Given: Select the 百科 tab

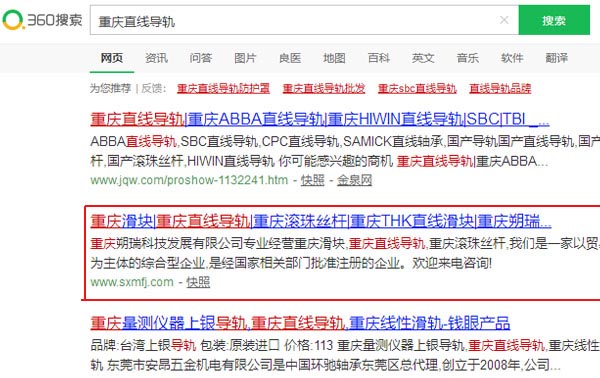Looking at the screenshot, I should [378, 58].
